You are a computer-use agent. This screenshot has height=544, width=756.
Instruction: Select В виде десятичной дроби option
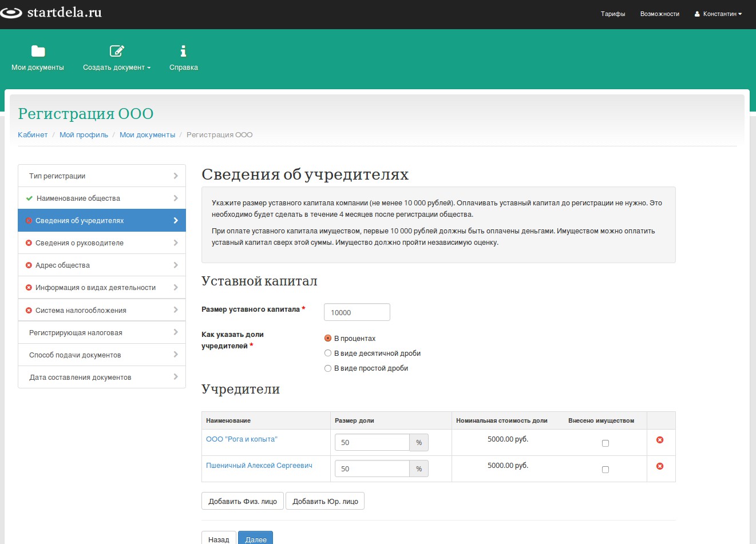click(328, 353)
